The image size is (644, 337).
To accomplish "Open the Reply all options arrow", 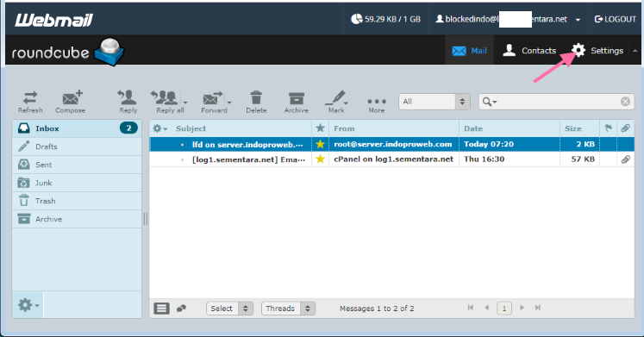I will (185, 103).
